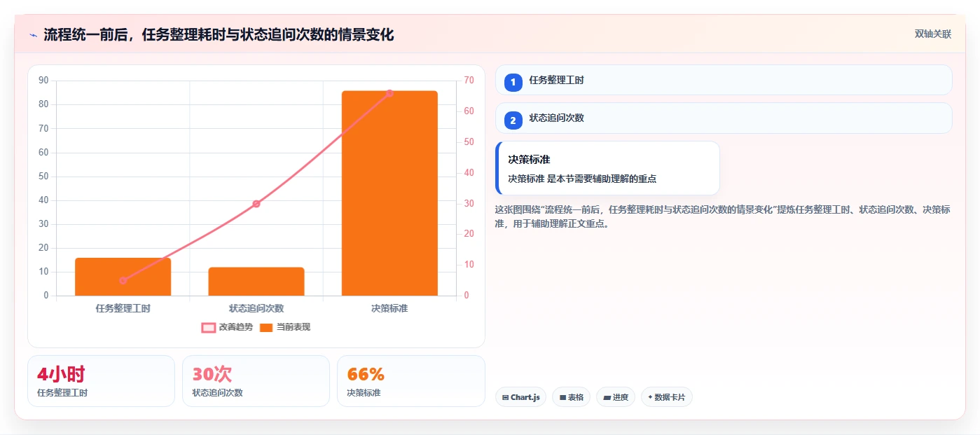The width and height of the screenshot is (980, 435).
Task: Click the 表格 tag
Action: (572, 397)
